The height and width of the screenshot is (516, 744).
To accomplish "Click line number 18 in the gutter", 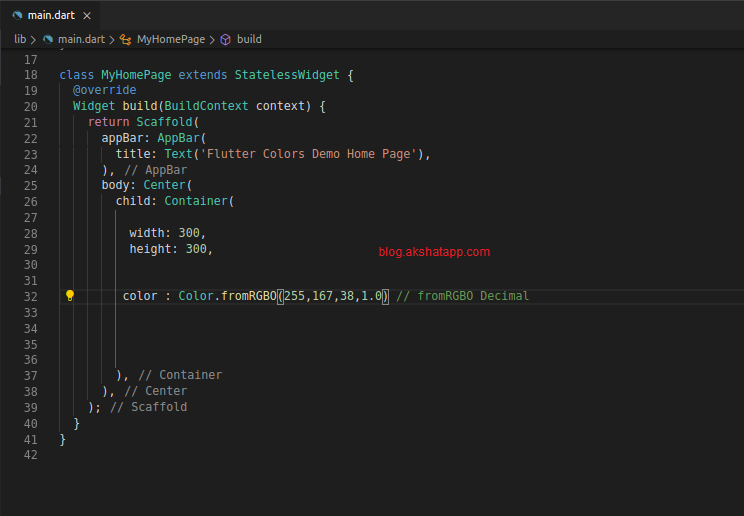I will coord(30,75).
